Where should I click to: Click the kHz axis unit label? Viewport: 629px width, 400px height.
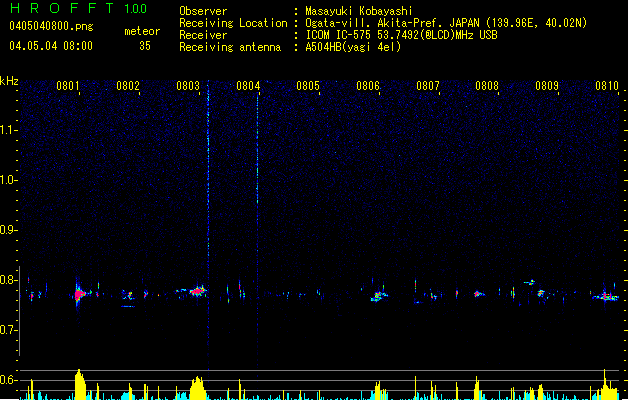click(9, 81)
